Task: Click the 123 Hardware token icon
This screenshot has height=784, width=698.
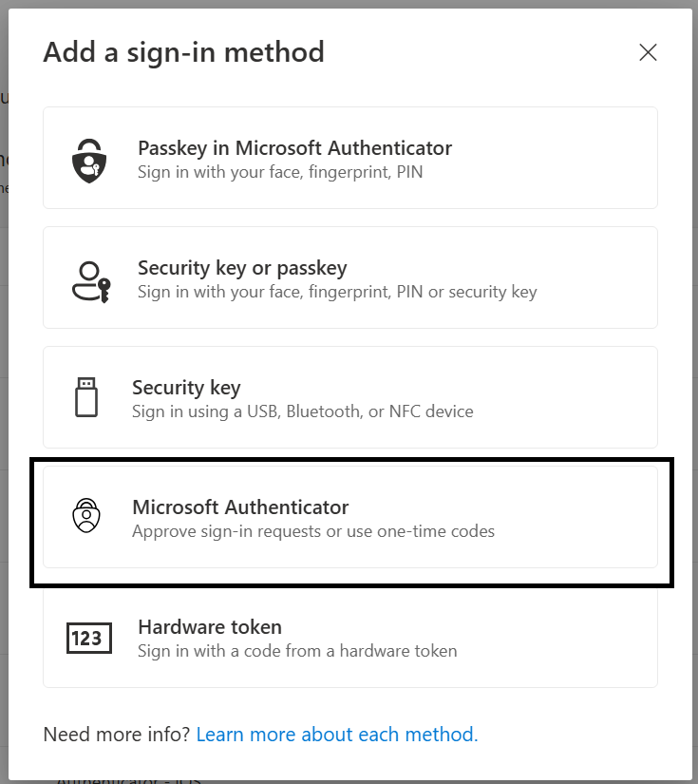Action: point(88,638)
